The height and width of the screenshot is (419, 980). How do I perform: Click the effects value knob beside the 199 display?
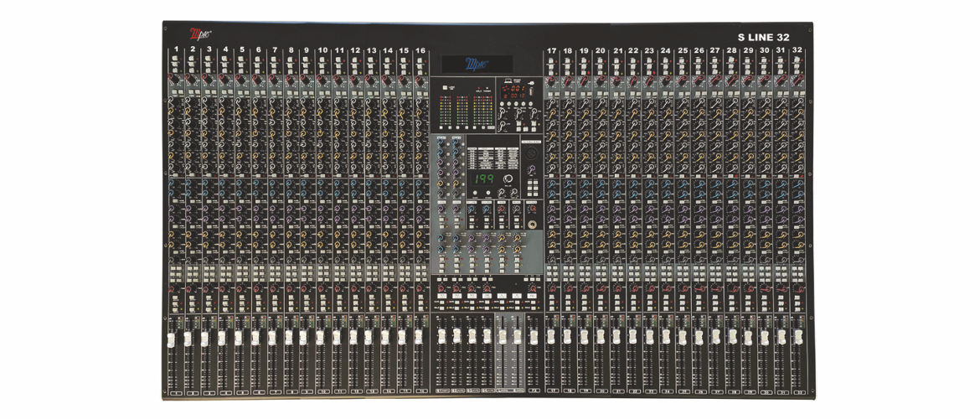(x=508, y=179)
